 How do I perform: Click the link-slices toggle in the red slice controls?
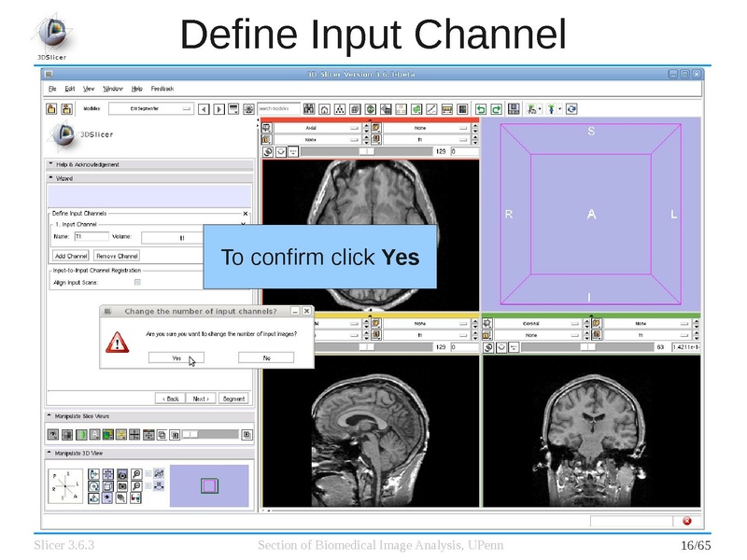(x=280, y=151)
